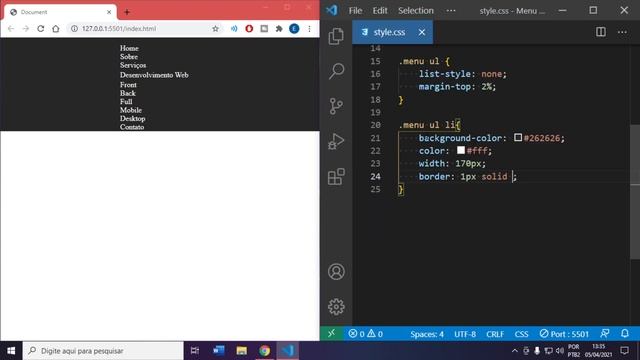Change indentation via Spaces: 4
This screenshot has width=640, height=360.
pos(427,334)
